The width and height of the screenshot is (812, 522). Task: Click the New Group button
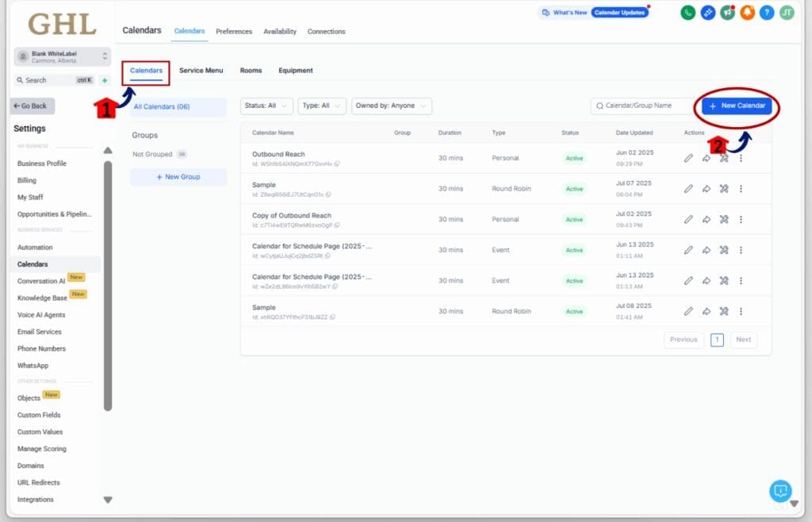[178, 177]
